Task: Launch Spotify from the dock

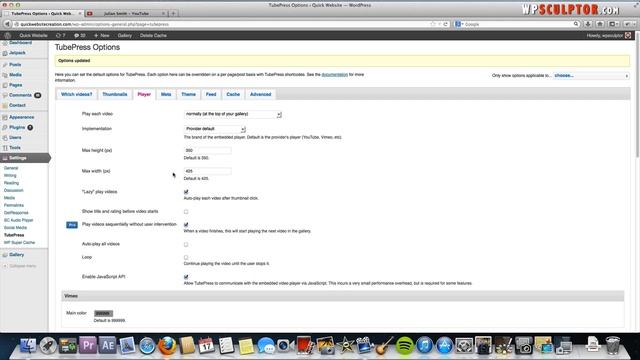Action: coord(404,346)
